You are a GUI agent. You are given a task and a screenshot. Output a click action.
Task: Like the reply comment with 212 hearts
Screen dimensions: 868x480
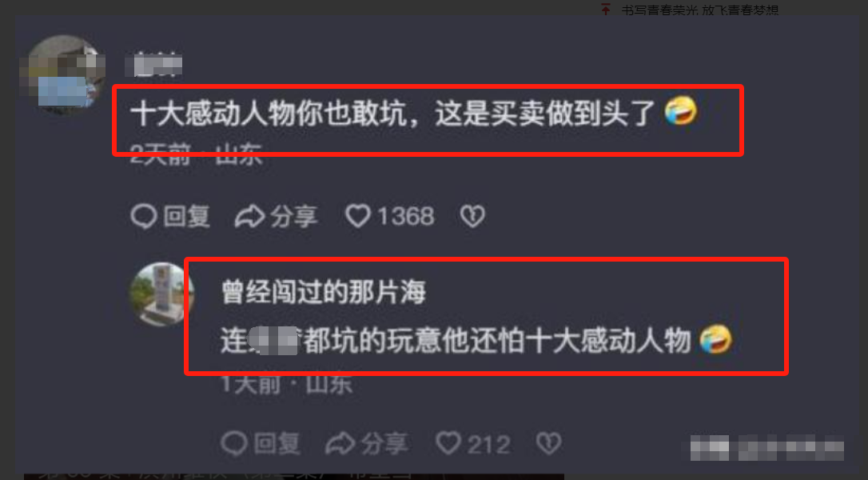[x=448, y=443]
